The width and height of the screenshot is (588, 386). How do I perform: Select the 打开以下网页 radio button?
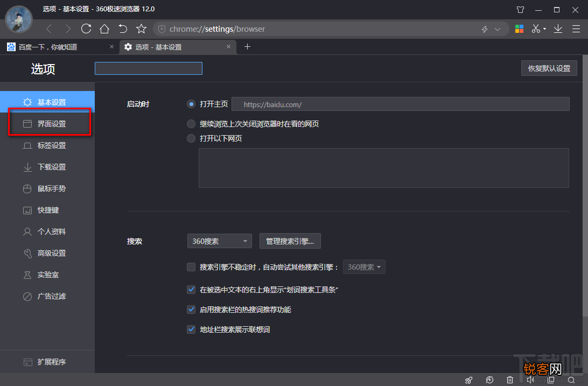191,138
